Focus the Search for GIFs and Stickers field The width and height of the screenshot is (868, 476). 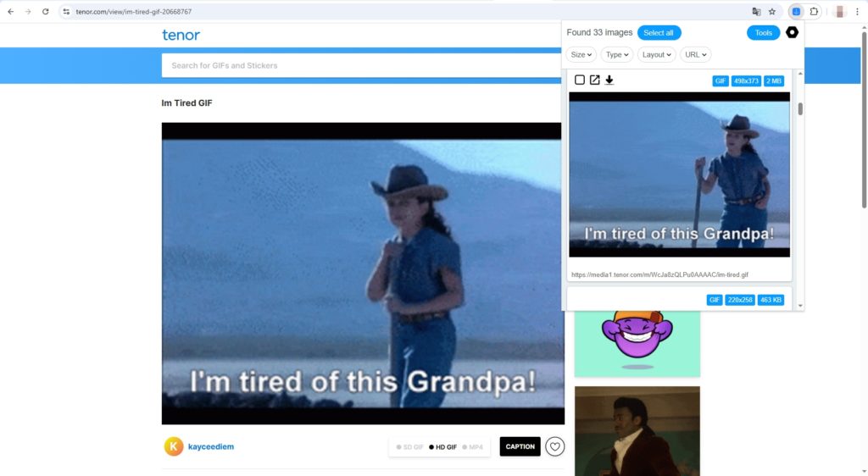[361, 65]
